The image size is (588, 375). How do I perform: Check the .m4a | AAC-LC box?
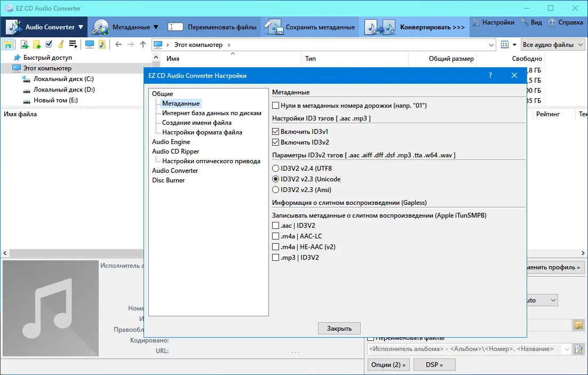276,236
